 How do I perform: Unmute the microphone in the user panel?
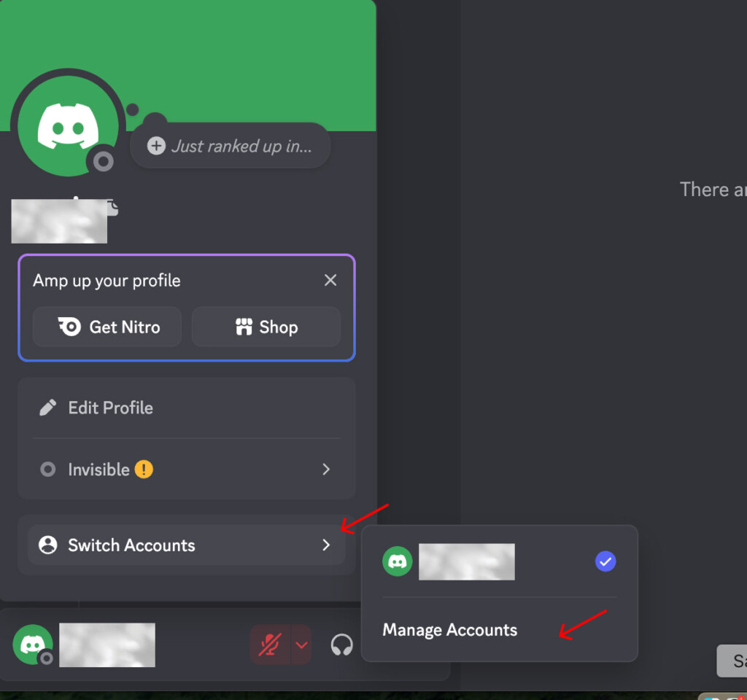270,645
